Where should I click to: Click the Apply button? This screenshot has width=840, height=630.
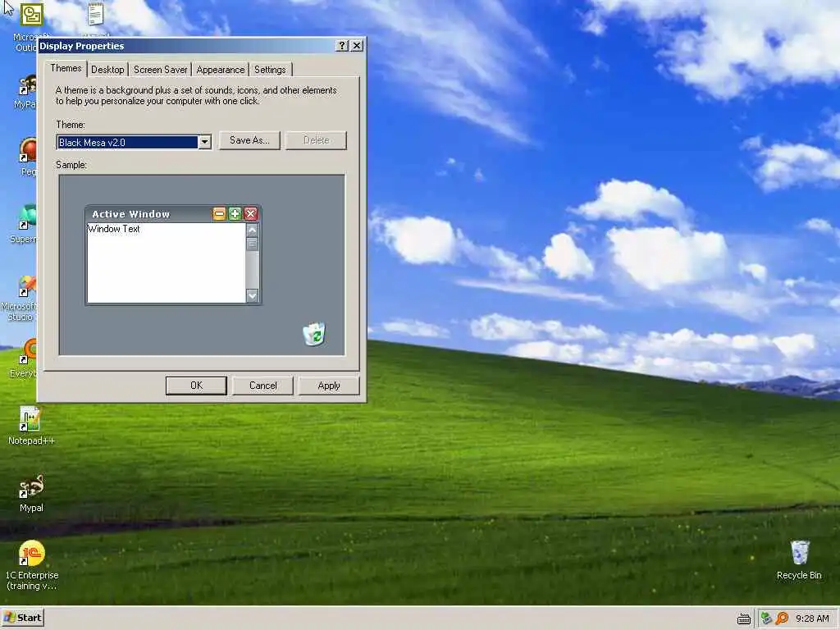click(x=328, y=386)
